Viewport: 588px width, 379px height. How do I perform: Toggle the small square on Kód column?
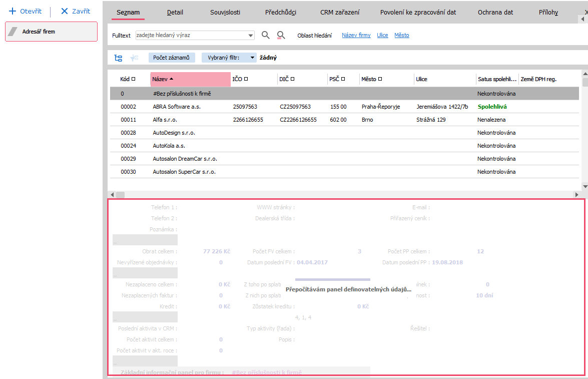click(x=133, y=79)
